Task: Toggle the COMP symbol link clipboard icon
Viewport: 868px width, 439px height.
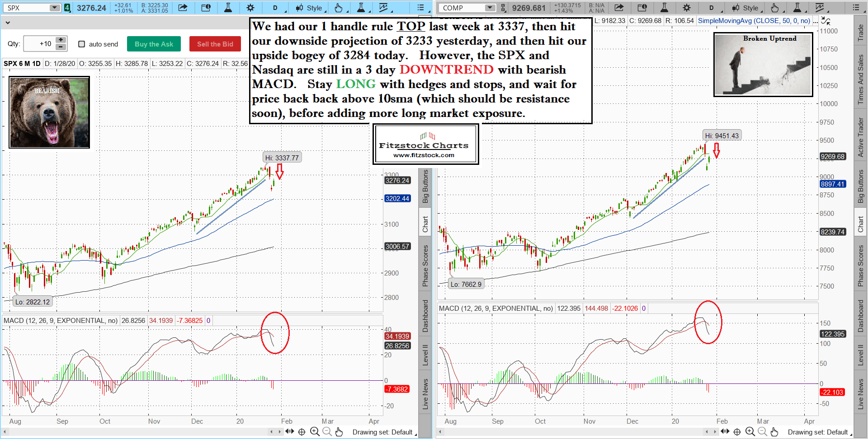Action: point(503,8)
